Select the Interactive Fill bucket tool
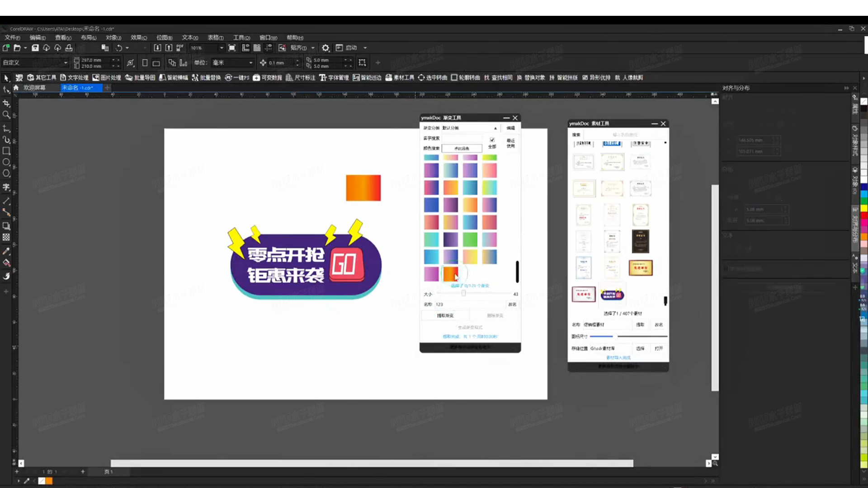 [x=6, y=263]
